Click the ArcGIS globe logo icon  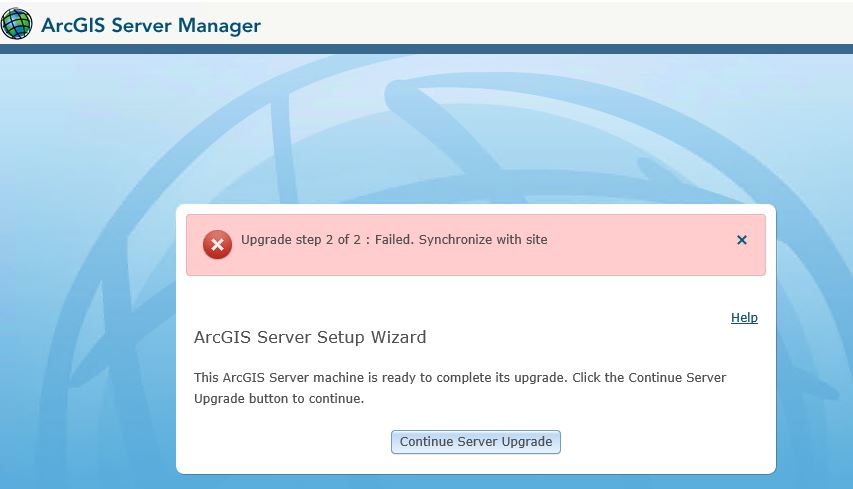pos(17,24)
